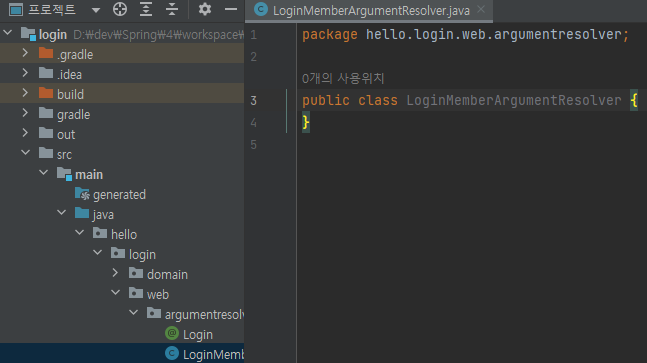The image size is (647, 363).
Task: Click the LoginMemberArgumentResolver class icon in tree
Action: point(172,353)
